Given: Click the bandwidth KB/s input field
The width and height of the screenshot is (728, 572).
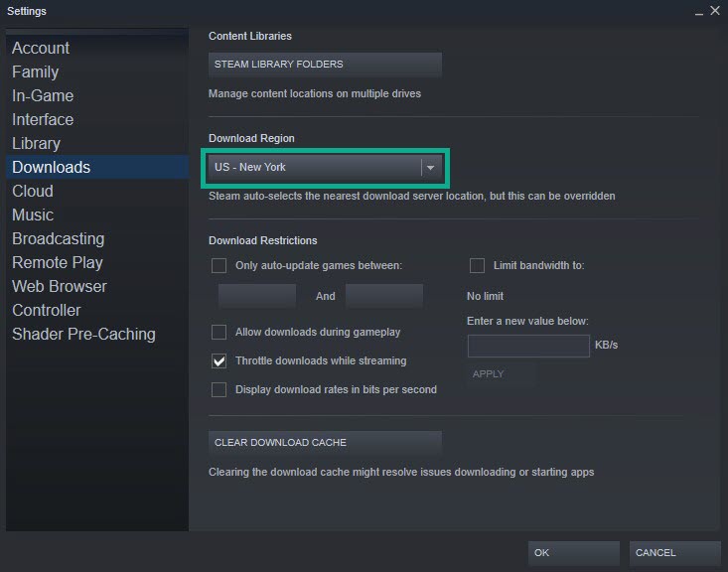Looking at the screenshot, I should tap(528, 346).
